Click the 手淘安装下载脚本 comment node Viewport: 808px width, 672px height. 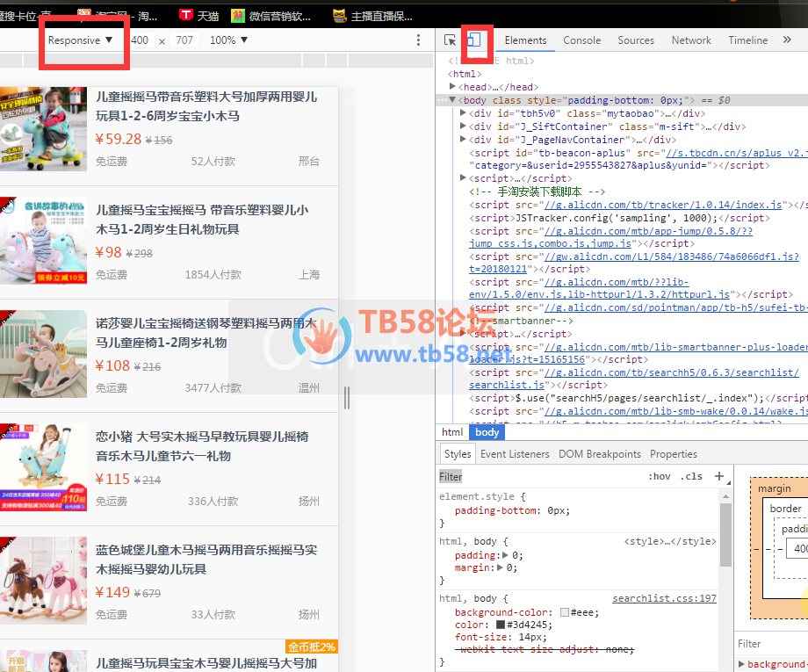537,191
